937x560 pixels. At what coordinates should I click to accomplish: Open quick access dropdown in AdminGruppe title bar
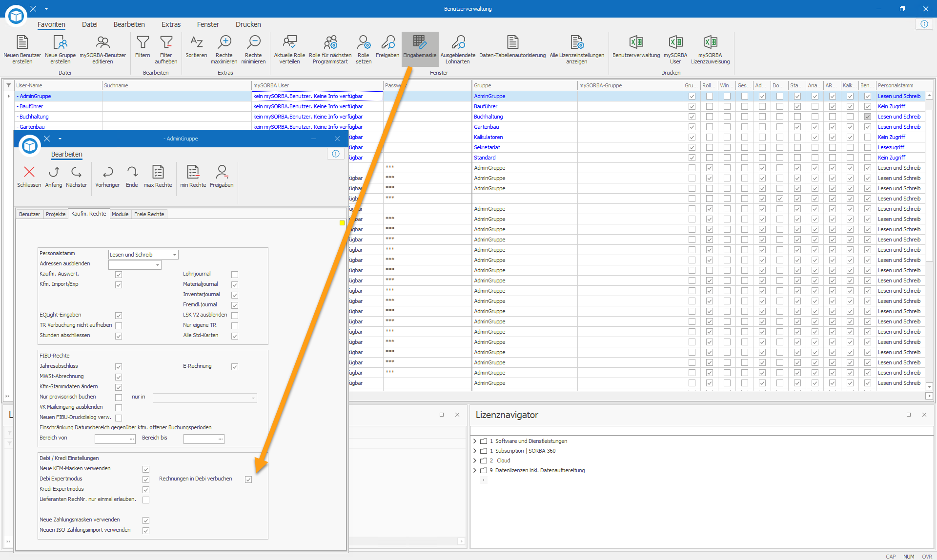(60, 139)
